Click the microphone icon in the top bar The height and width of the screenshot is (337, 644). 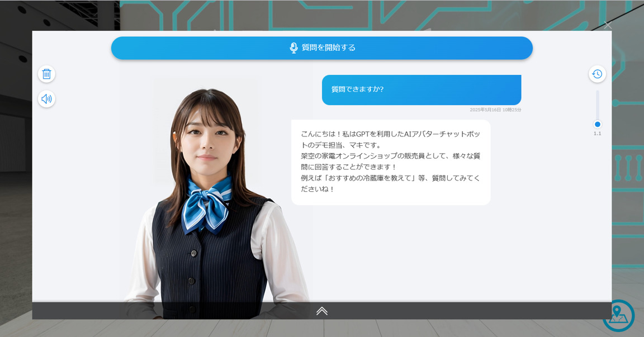point(293,48)
